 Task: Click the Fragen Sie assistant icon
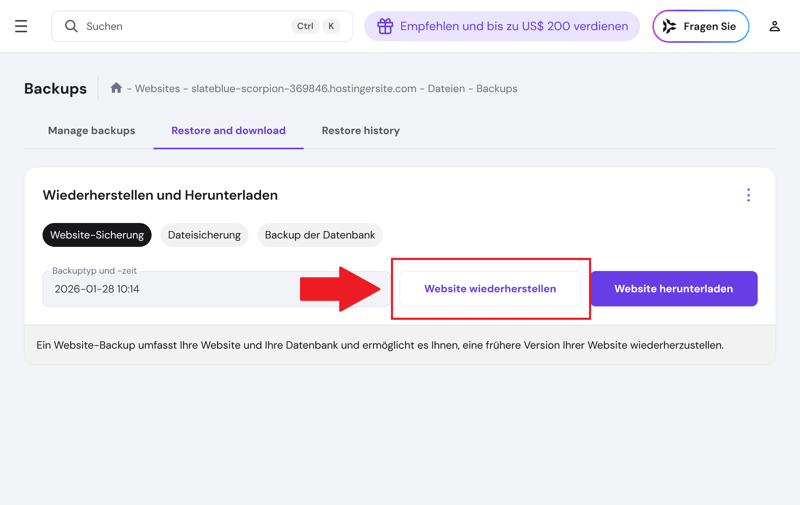(x=670, y=27)
